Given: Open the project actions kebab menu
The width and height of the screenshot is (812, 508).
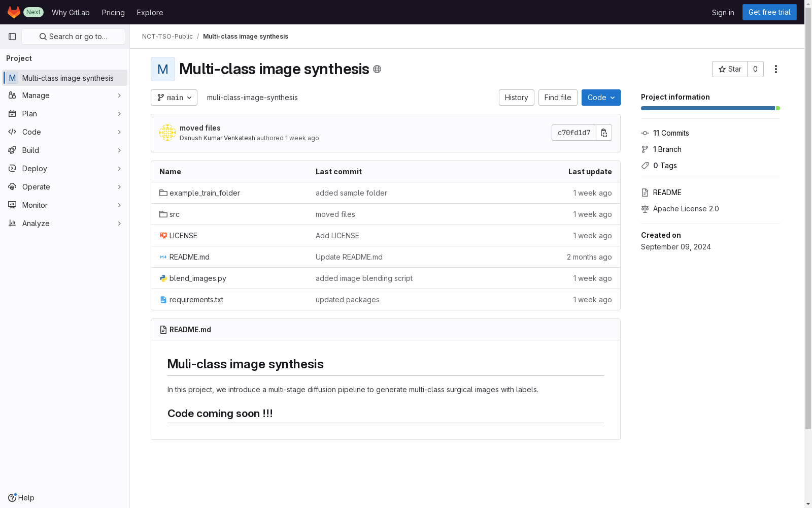Looking at the screenshot, I should 775,69.
